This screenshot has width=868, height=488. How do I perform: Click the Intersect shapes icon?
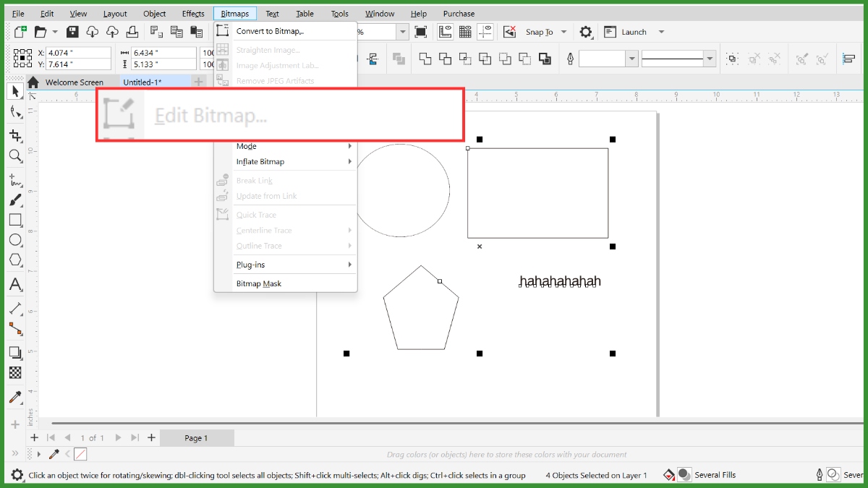click(x=465, y=59)
